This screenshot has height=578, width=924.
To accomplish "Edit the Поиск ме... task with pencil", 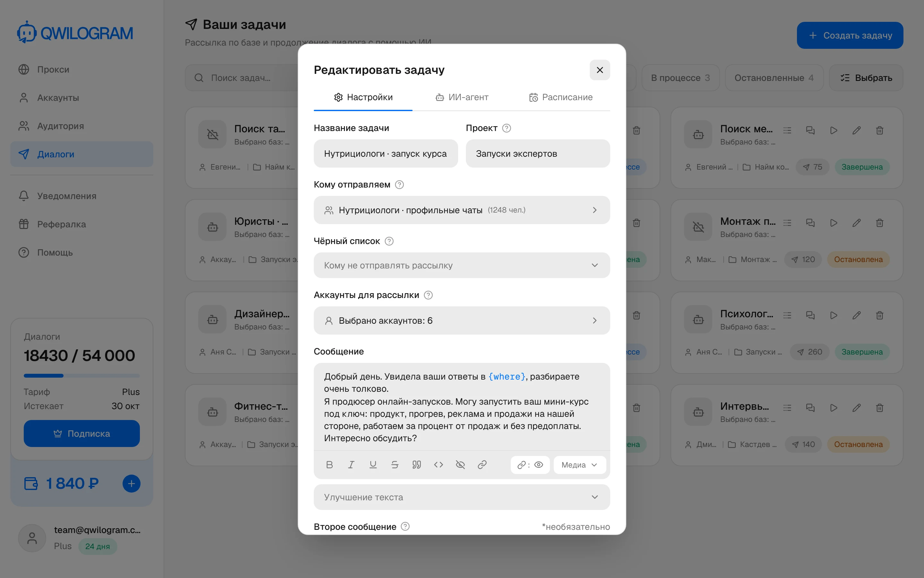I will (856, 130).
